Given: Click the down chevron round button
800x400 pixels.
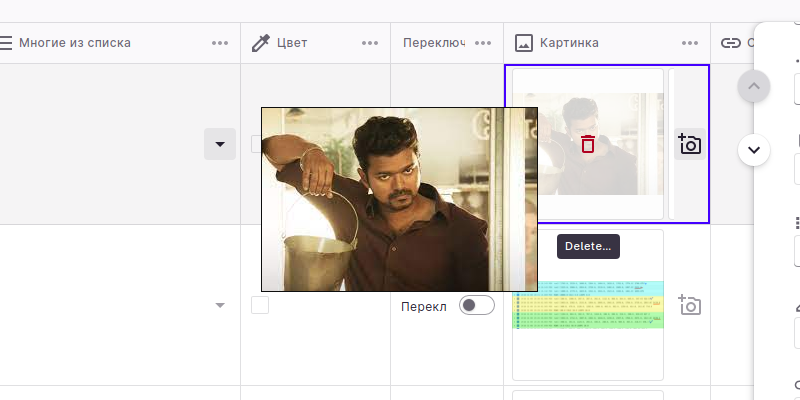Looking at the screenshot, I should coord(754,150).
